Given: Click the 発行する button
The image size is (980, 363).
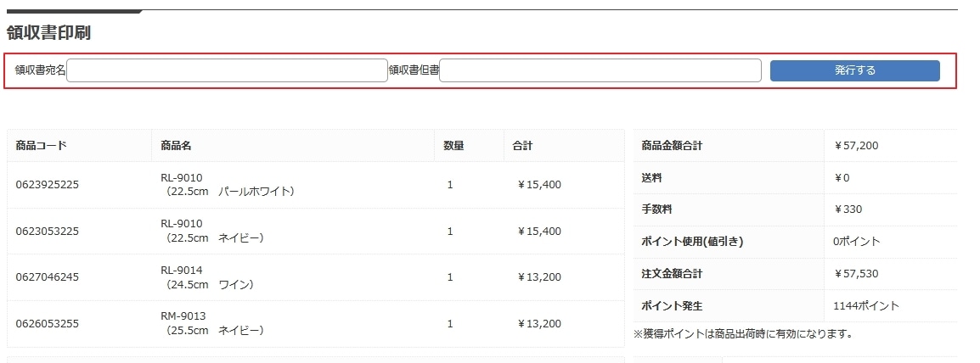Looking at the screenshot, I should pos(854,70).
